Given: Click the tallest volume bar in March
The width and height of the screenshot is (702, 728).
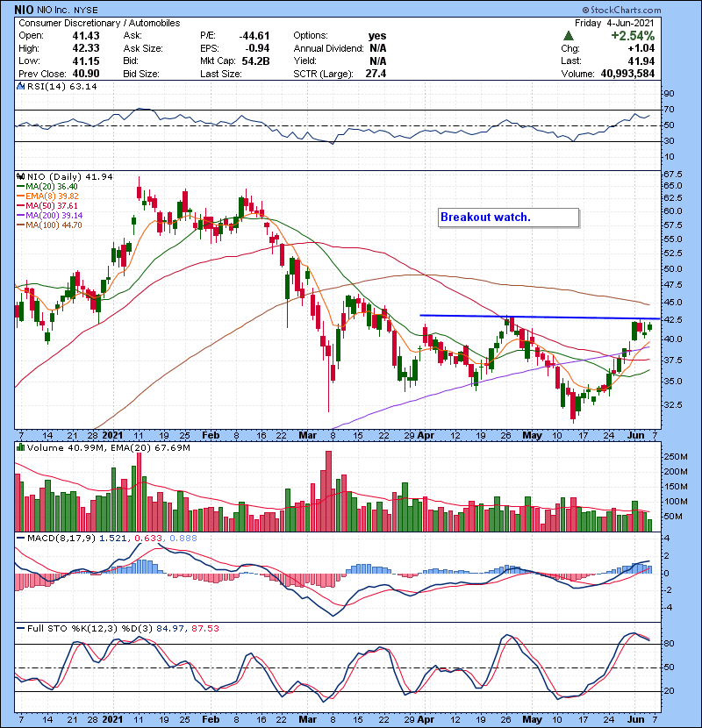Looking at the screenshot, I should click(329, 491).
